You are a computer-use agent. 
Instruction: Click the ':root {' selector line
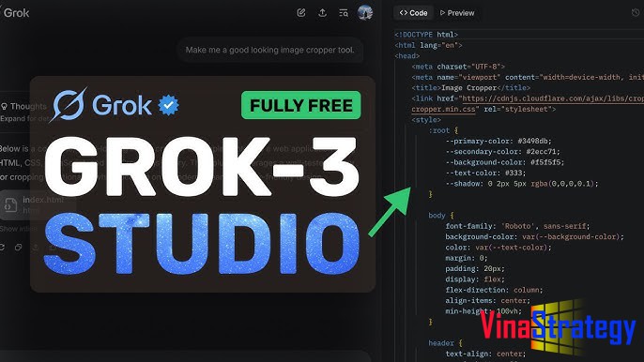[443, 130]
